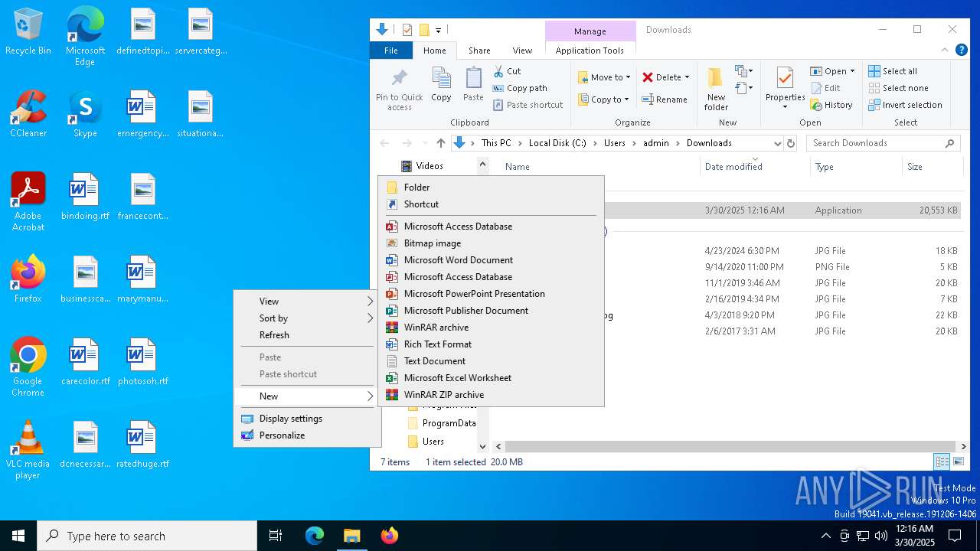The width and height of the screenshot is (980, 551).
Task: Create a new Folder from submenu
Action: point(491,187)
